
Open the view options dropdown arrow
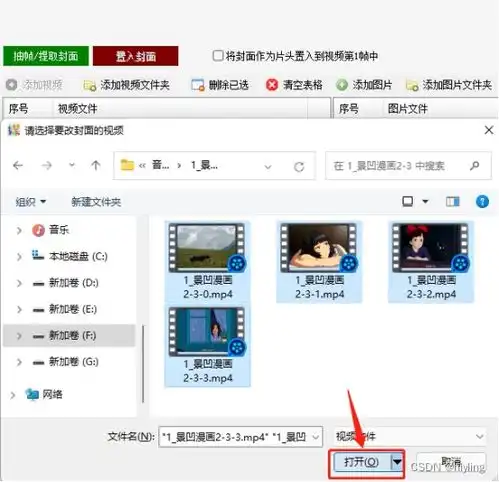click(425, 201)
